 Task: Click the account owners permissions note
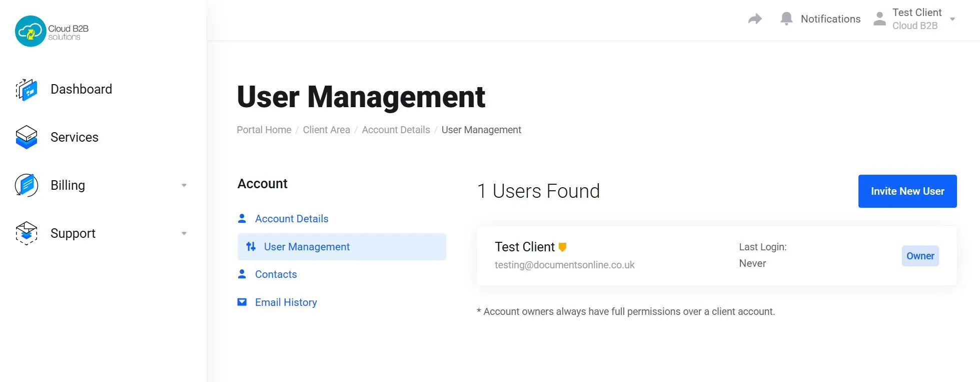[x=626, y=311]
